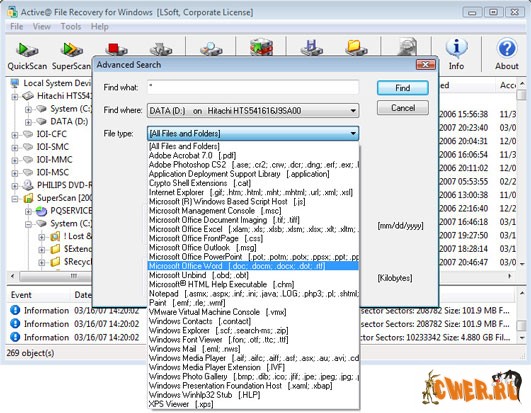Viewport: 531px width, 413px height.
Task: Choose Microsoft Unbind [.obd; .obt] option
Action: (253, 275)
